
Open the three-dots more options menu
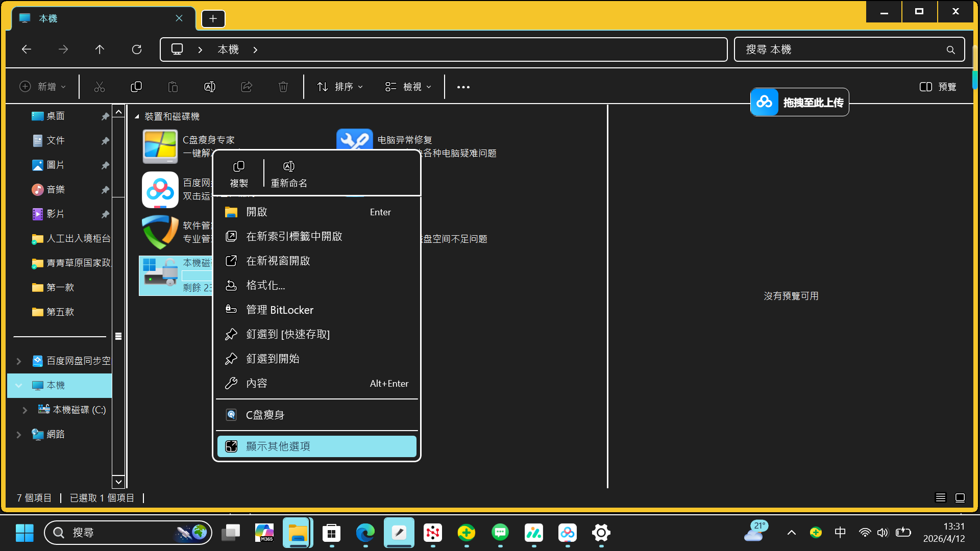tap(463, 87)
